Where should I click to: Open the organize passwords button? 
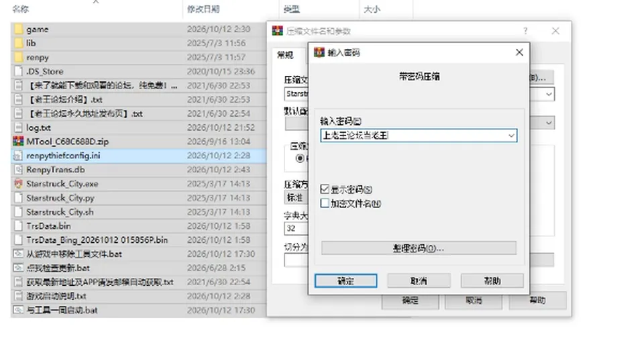pyautogui.click(x=419, y=248)
